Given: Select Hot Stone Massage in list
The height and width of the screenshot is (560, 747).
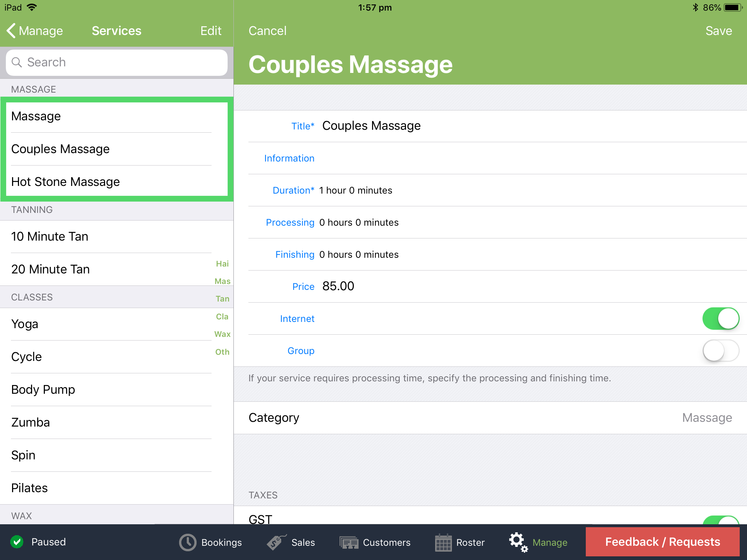Looking at the screenshot, I should click(66, 182).
